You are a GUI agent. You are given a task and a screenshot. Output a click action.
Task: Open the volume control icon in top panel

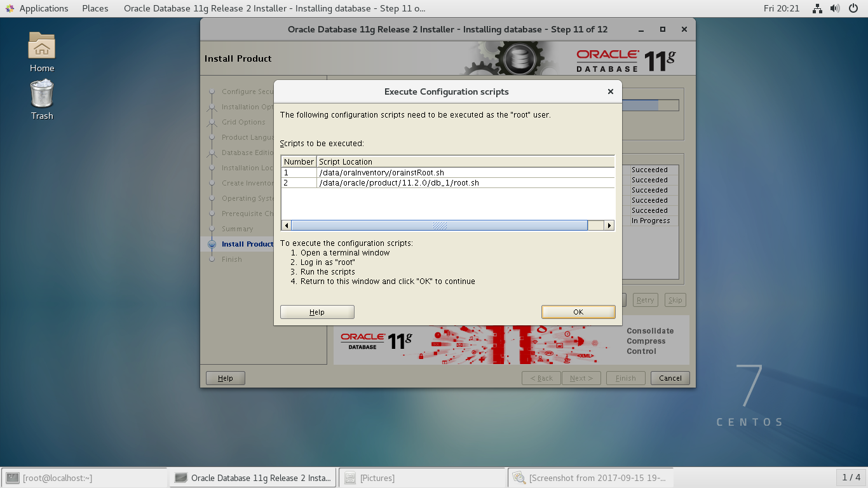[x=835, y=8]
